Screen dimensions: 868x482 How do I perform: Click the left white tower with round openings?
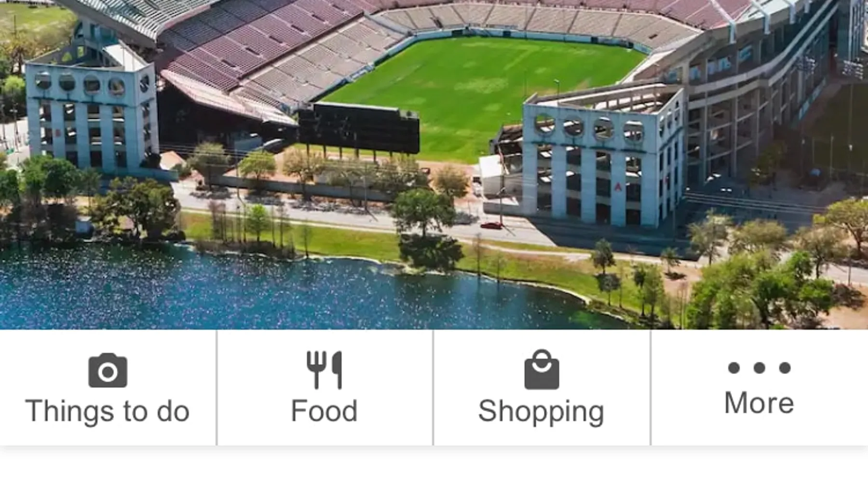pyautogui.click(x=92, y=116)
